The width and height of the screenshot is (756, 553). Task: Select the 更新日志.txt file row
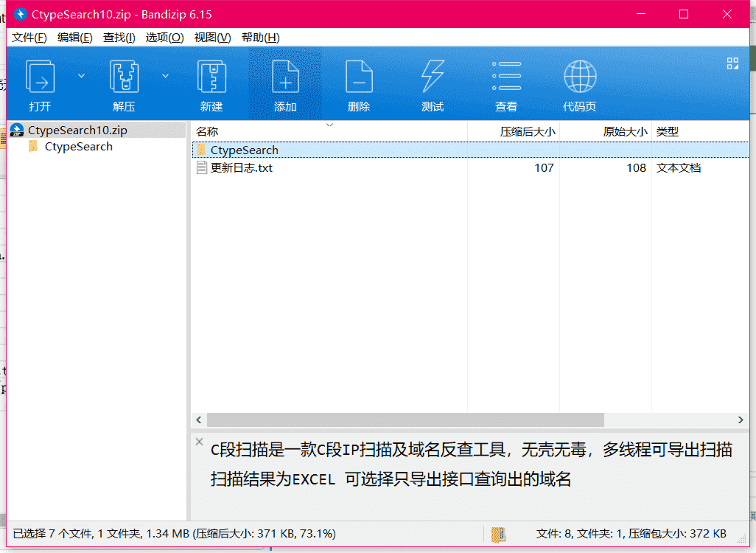[470, 168]
